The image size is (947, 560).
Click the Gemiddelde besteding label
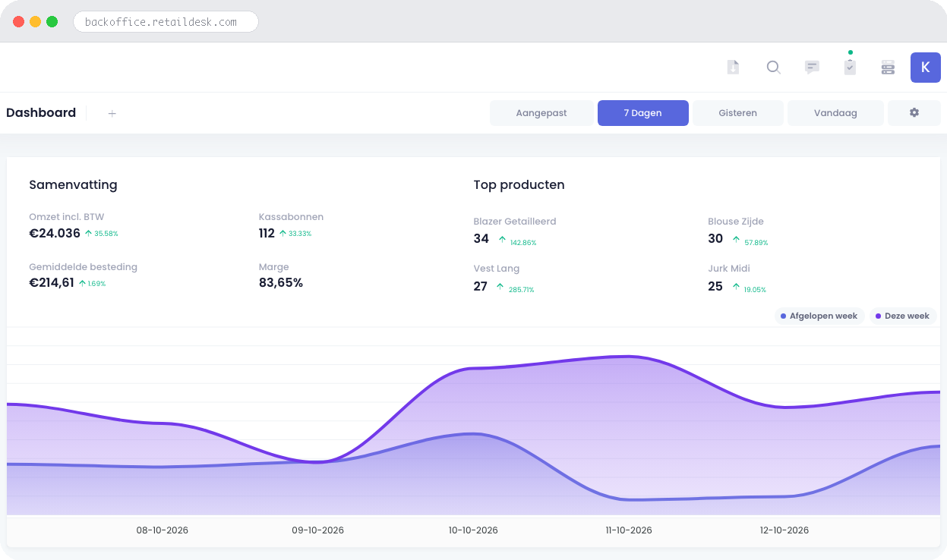(x=84, y=267)
